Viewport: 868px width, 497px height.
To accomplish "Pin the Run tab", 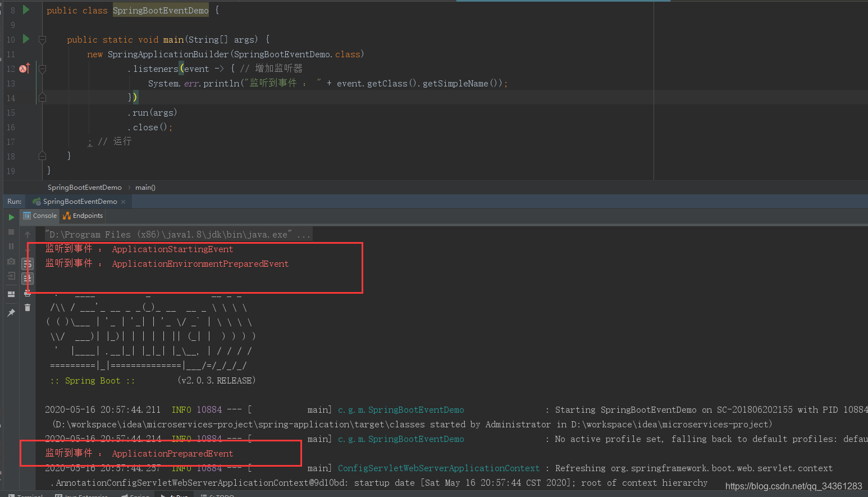I will 11,313.
